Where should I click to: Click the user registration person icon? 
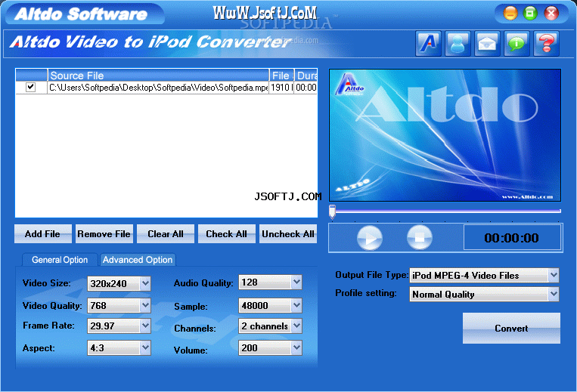[458, 44]
